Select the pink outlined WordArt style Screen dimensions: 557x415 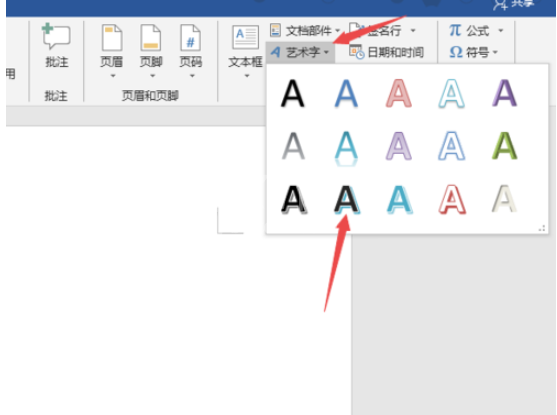pos(399,93)
